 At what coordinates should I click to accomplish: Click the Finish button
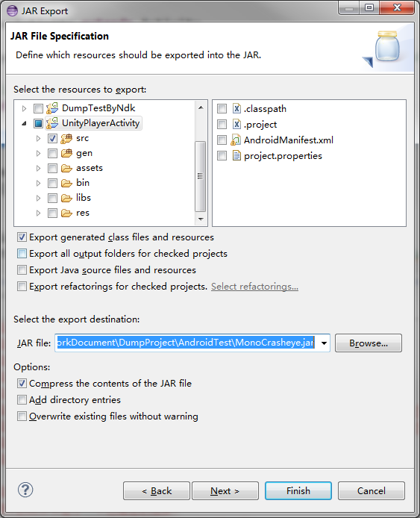pos(298,490)
